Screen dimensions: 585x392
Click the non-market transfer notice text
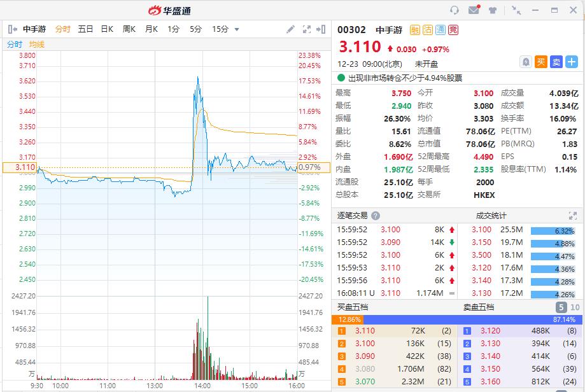pos(405,78)
